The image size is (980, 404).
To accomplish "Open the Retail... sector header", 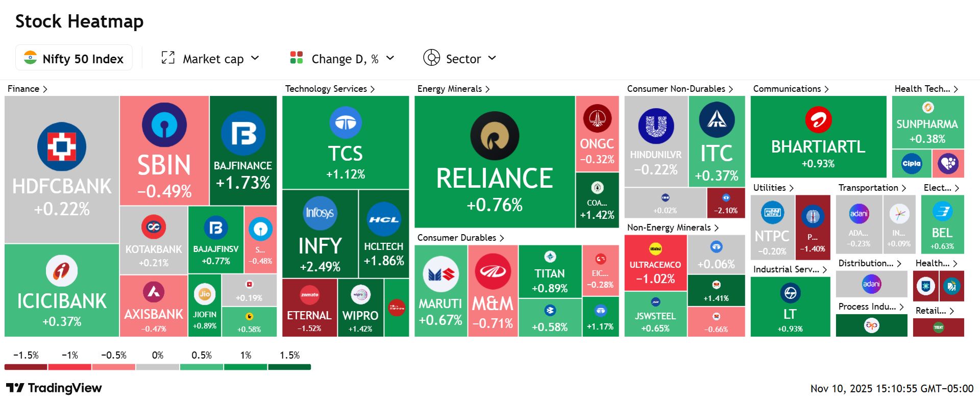I will coord(935,311).
